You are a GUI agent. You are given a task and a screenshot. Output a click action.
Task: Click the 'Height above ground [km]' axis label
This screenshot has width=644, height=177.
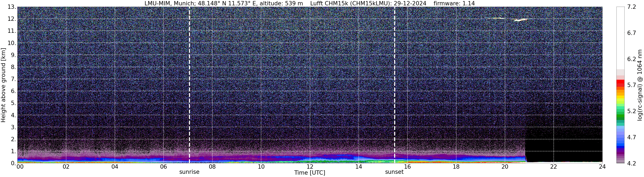coord(3,85)
